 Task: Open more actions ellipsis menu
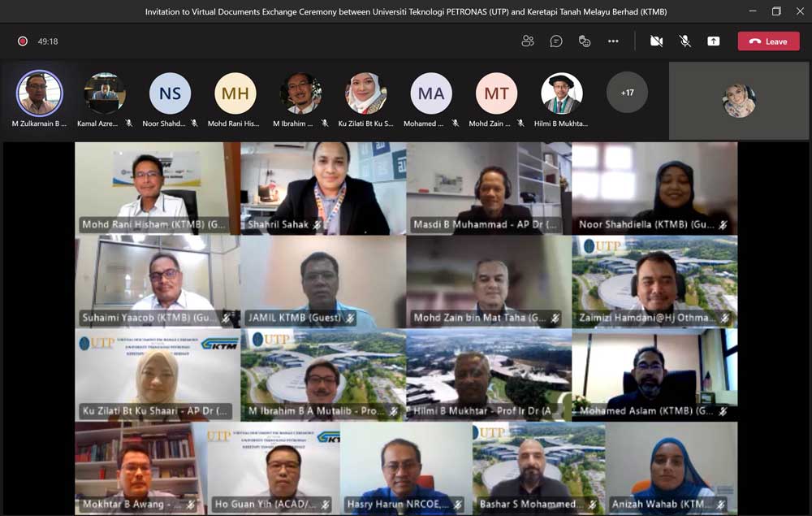tap(613, 41)
